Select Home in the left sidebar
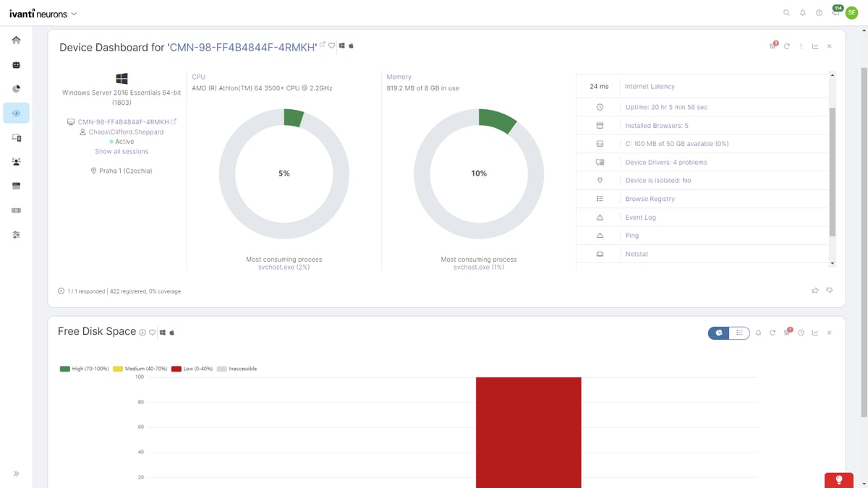Viewport: 868px width, 488px height. click(16, 40)
